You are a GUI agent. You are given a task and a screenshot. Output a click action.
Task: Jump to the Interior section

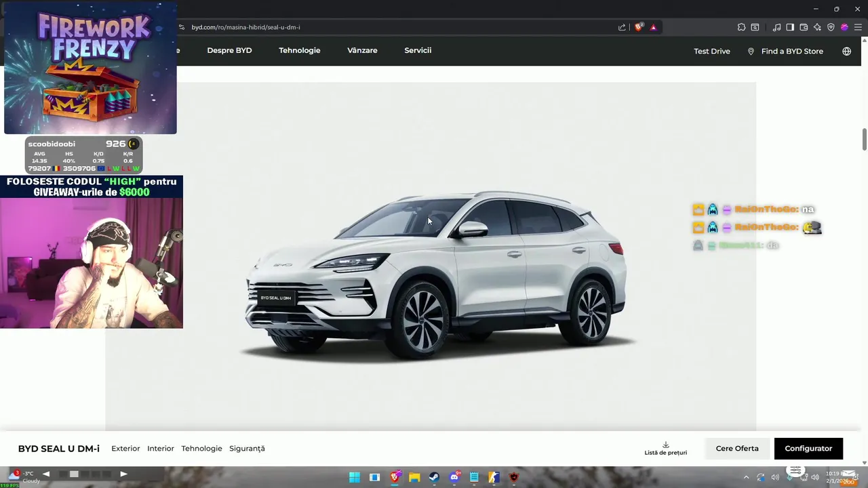pyautogui.click(x=161, y=449)
